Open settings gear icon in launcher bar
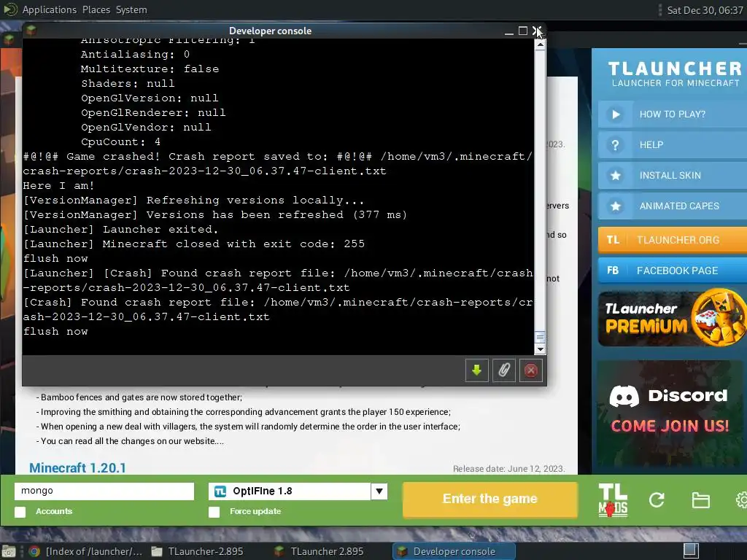Image resolution: width=747 pixels, height=560 pixels. [741, 500]
